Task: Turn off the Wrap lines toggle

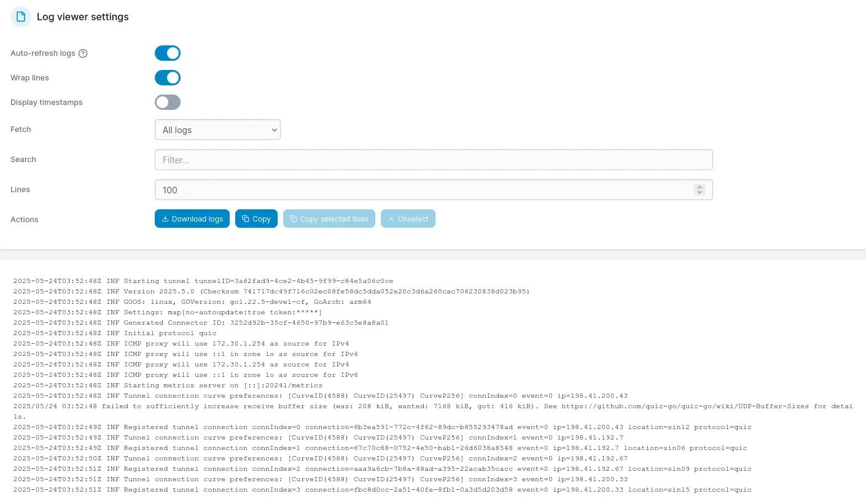Action: [x=168, y=78]
